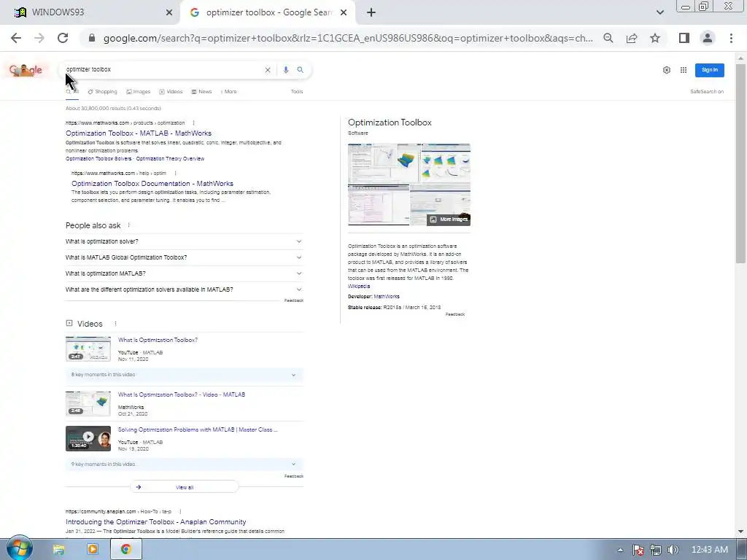Toggle the Chrome side panel icon
Image resolution: width=747 pixels, height=560 pixels.
tap(684, 38)
